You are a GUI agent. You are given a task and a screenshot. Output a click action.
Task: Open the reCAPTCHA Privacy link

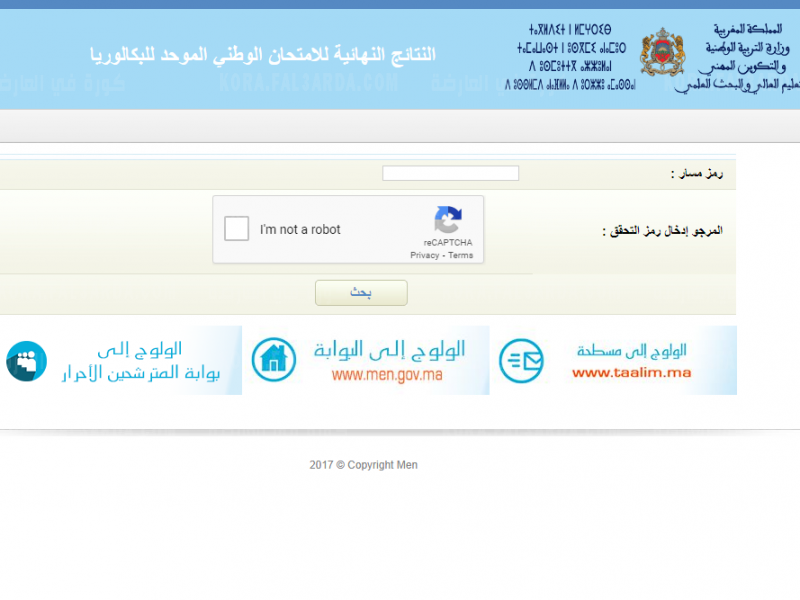point(424,256)
